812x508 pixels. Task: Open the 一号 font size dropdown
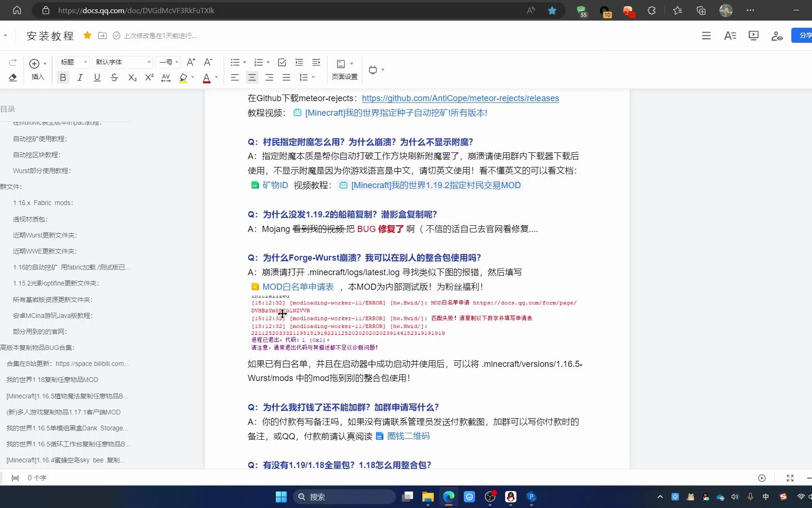pyautogui.click(x=168, y=62)
